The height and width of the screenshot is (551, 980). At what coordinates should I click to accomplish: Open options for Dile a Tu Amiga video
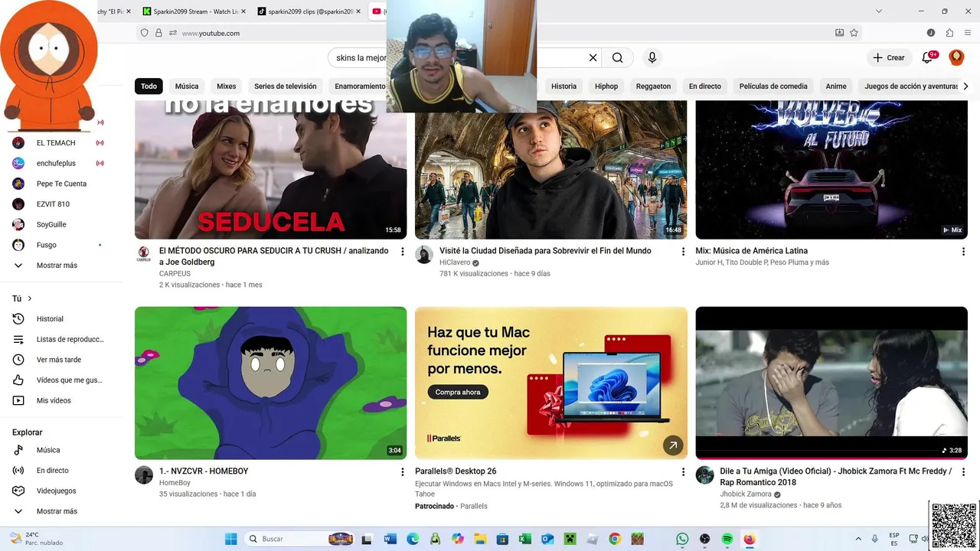pos(963,472)
